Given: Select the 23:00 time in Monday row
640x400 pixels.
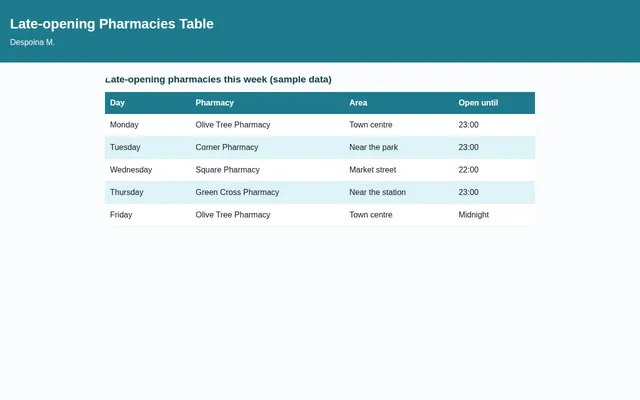Looking at the screenshot, I should (x=494, y=125).
